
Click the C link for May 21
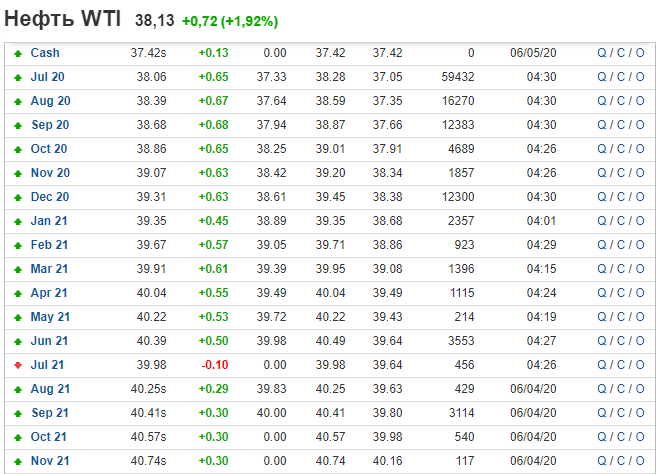coord(621,316)
